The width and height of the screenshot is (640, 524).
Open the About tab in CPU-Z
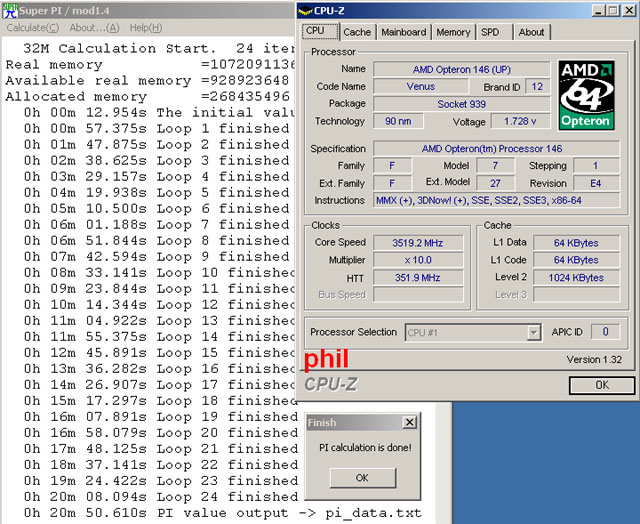532,32
